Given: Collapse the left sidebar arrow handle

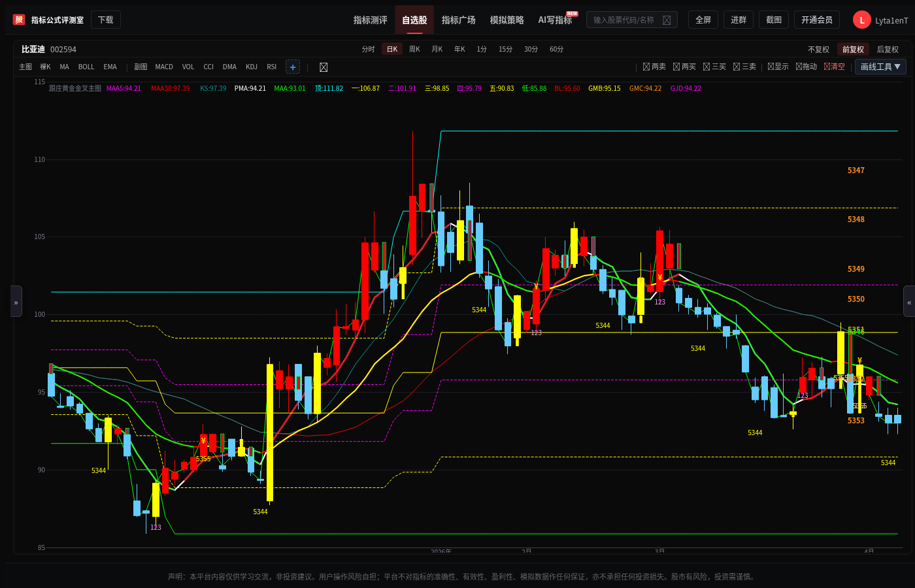Looking at the screenshot, I should (16, 301).
